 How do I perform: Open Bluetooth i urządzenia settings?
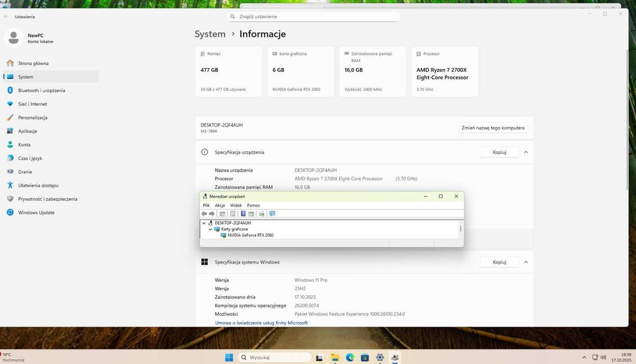[x=51, y=90]
